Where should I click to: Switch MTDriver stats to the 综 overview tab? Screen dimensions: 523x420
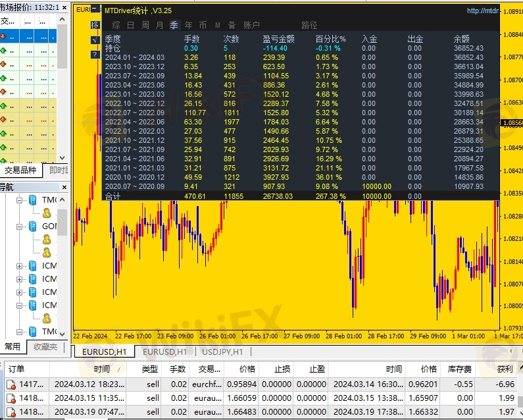pyautogui.click(x=116, y=25)
